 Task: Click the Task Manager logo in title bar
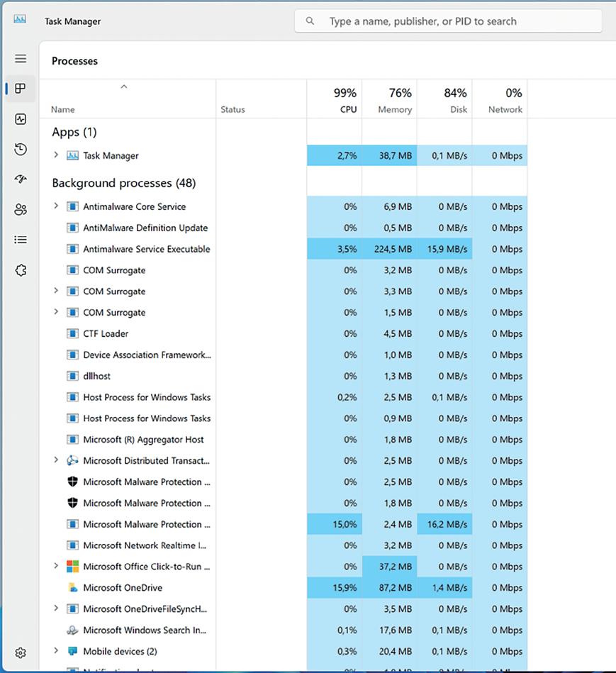point(20,19)
